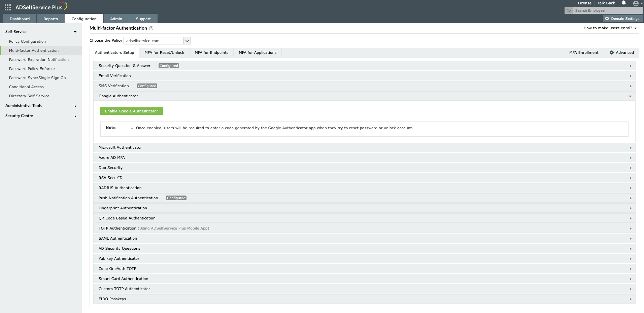
Task: Open Password Expiration Notification
Action: [39, 60]
